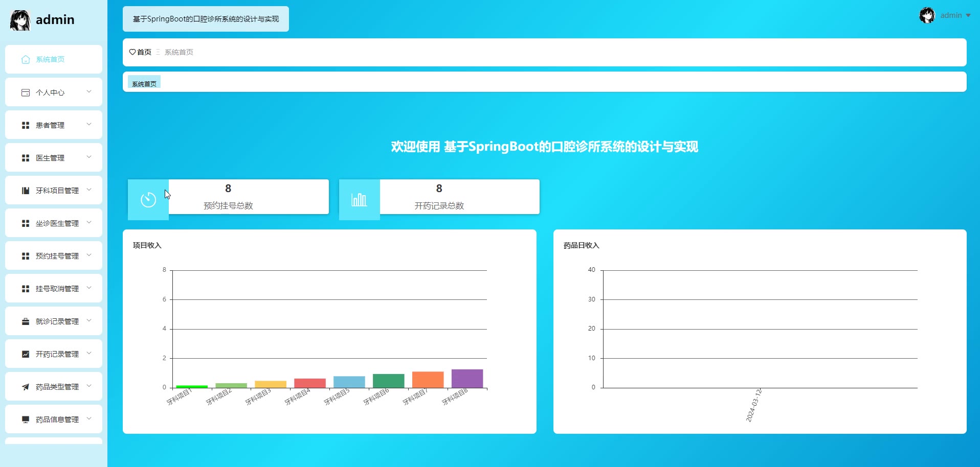Expand the 药品信息管理 menu chevron
Image resolution: width=980 pixels, height=467 pixels.
pos(89,418)
